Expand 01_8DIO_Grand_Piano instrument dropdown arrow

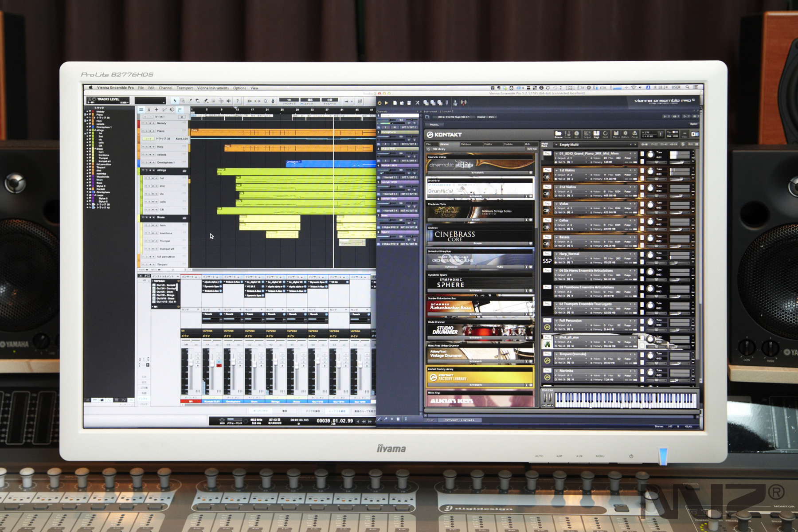pyautogui.click(x=556, y=154)
